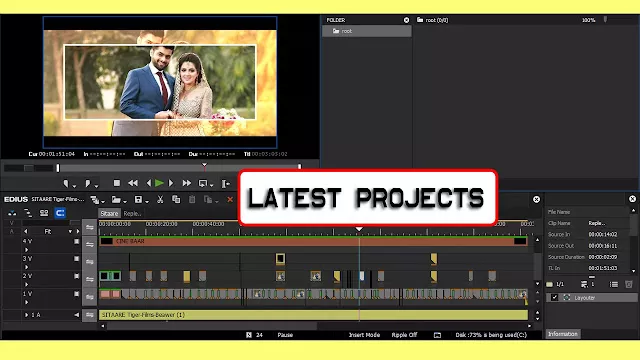Click the first timeline mode icon below EDIUS logo
640x360 pixels.
[12, 213]
